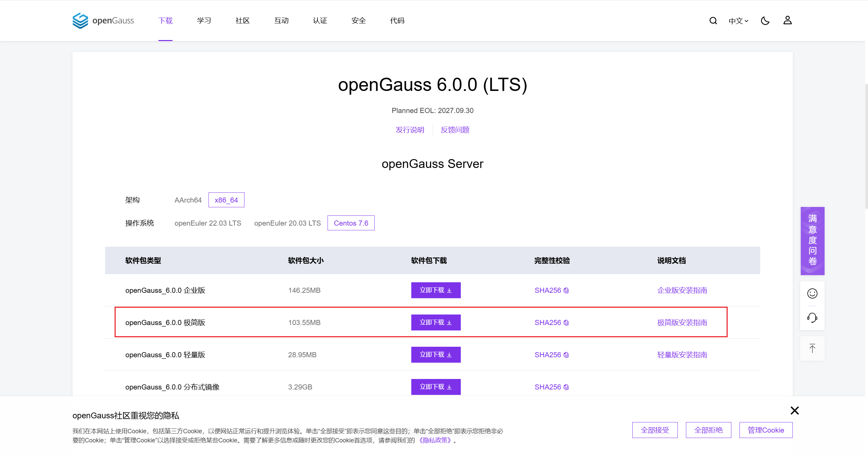Screen dimensions: 868x457
Task: Open 企业版安装指南 document
Action: 682,290
